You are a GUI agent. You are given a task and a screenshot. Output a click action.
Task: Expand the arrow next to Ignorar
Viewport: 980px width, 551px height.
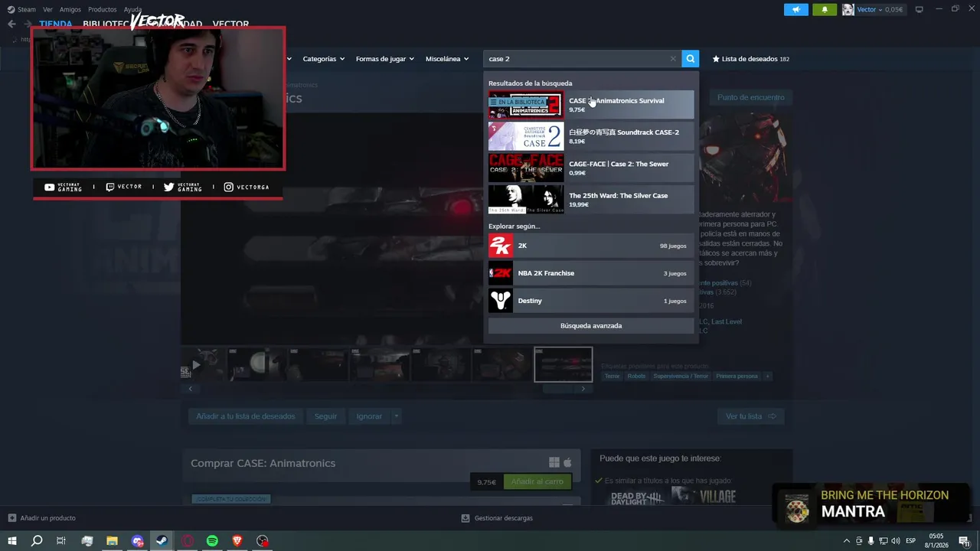tap(396, 416)
